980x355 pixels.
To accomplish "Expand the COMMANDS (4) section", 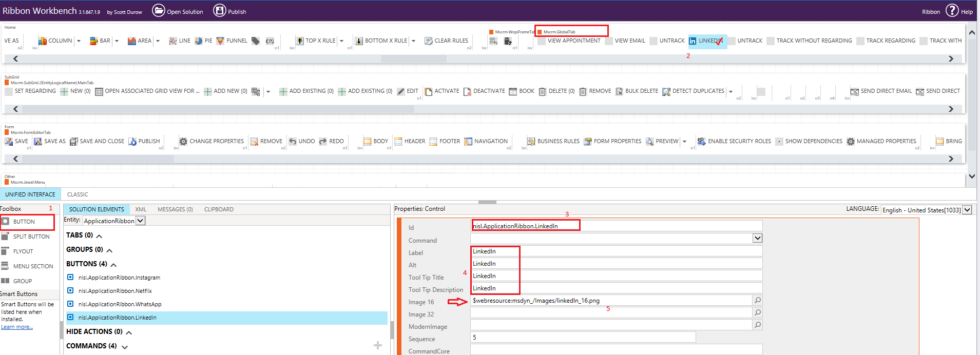I will 125,347.
